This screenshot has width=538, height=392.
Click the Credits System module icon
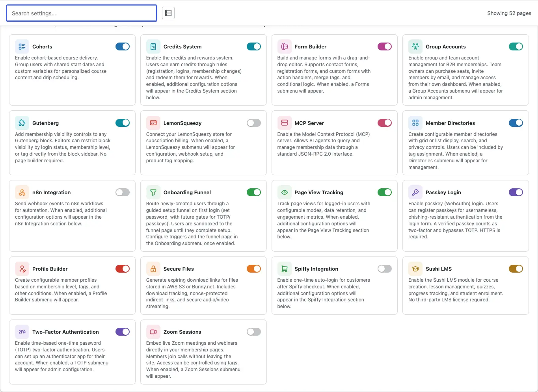coord(153,46)
